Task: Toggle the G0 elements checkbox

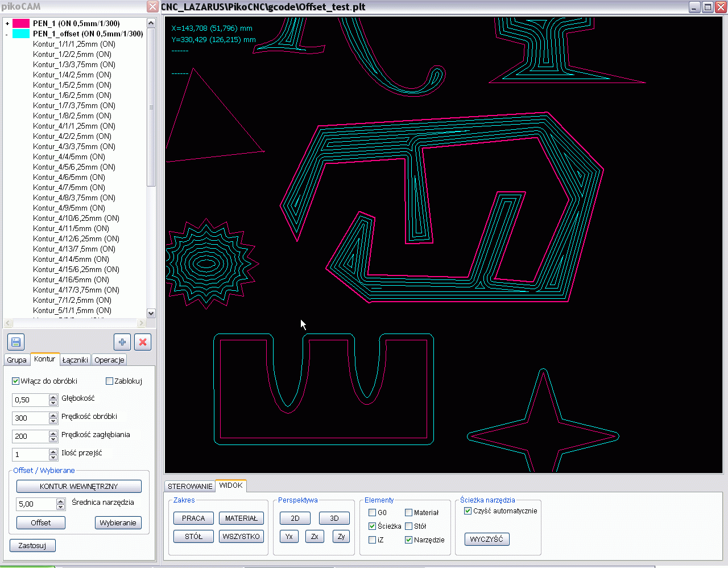Action: (x=373, y=512)
